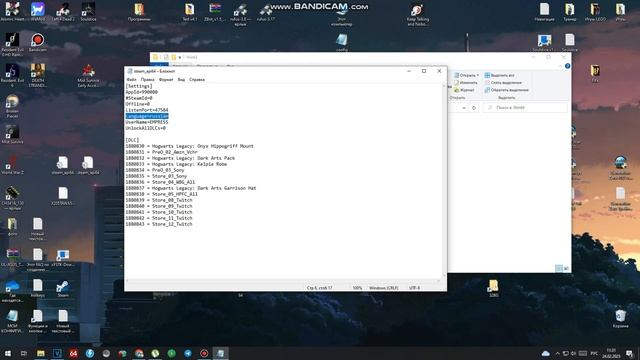Open the Windows Start menu
Viewport: 640px width, 360px height.
[7, 353]
